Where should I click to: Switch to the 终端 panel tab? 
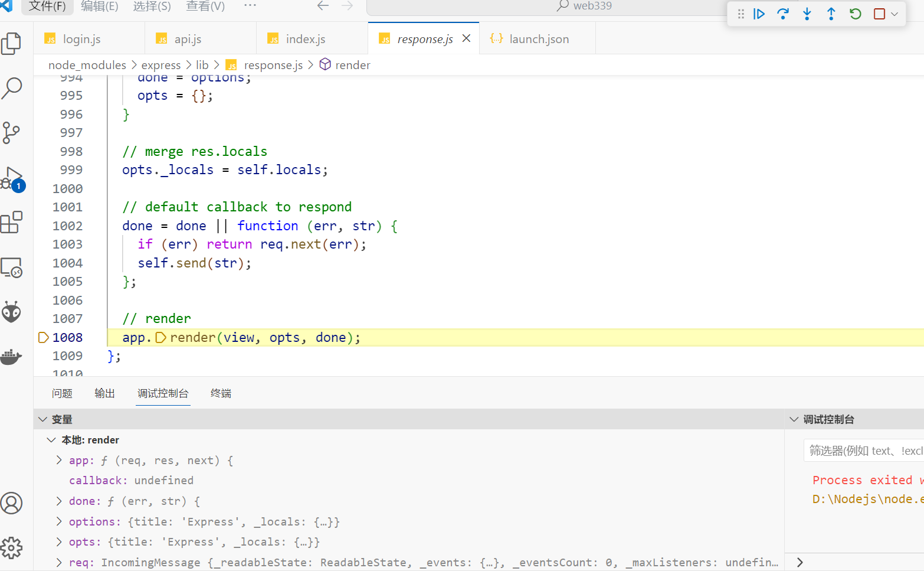click(221, 393)
